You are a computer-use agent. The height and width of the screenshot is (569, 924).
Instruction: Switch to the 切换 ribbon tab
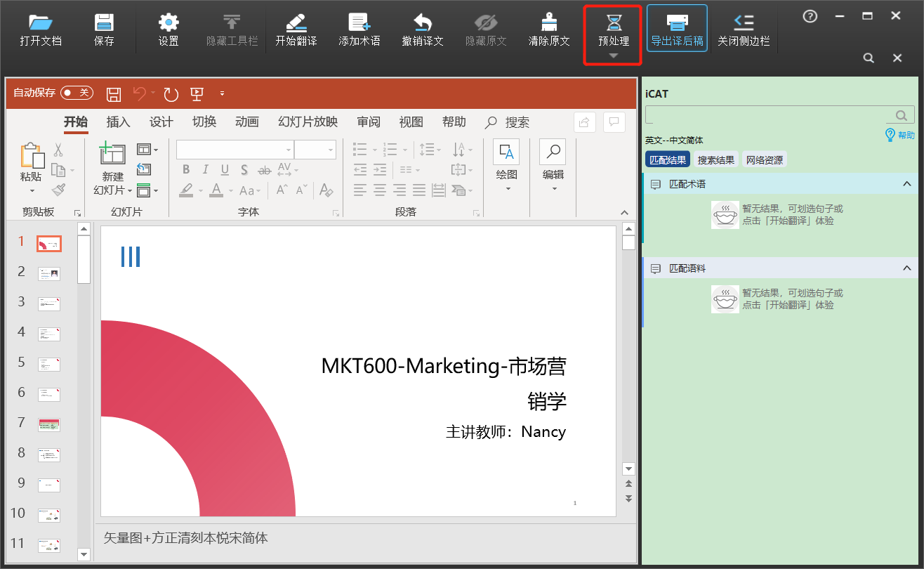[204, 122]
